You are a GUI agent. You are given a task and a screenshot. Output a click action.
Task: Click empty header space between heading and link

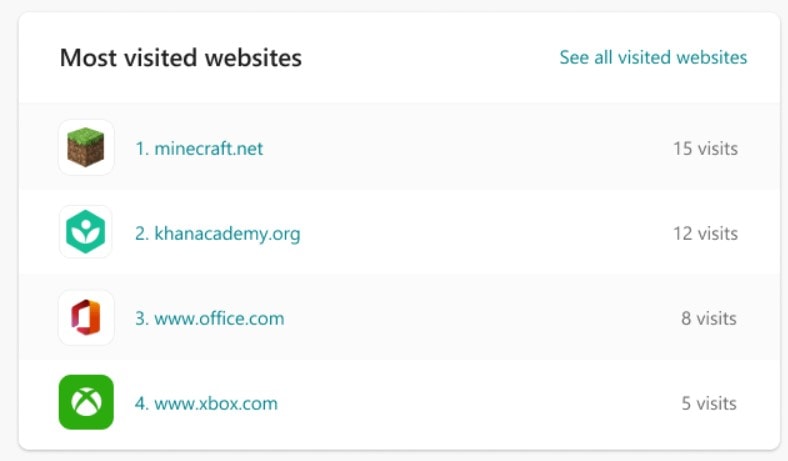coord(431,57)
